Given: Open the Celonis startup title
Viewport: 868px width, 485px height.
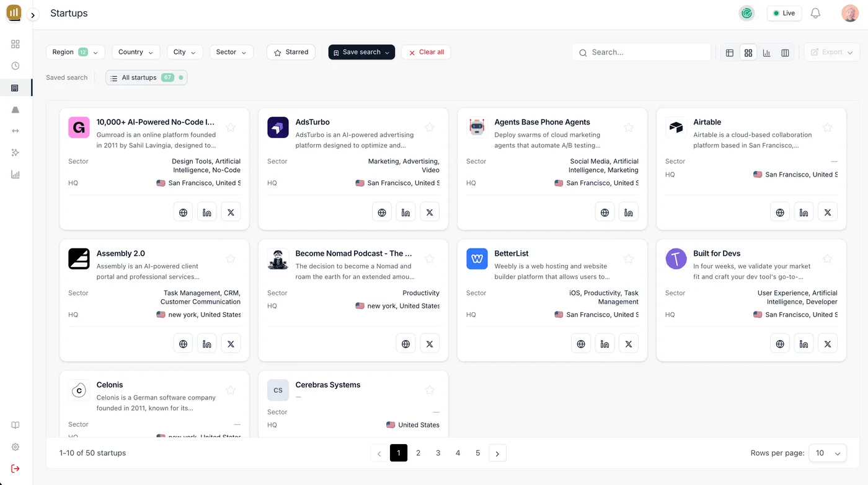Looking at the screenshot, I should click(x=110, y=385).
